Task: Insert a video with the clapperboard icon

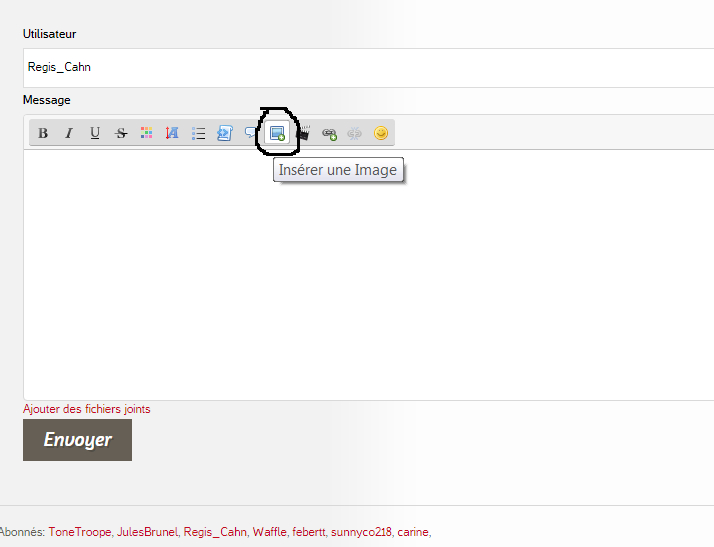Action: click(x=304, y=133)
